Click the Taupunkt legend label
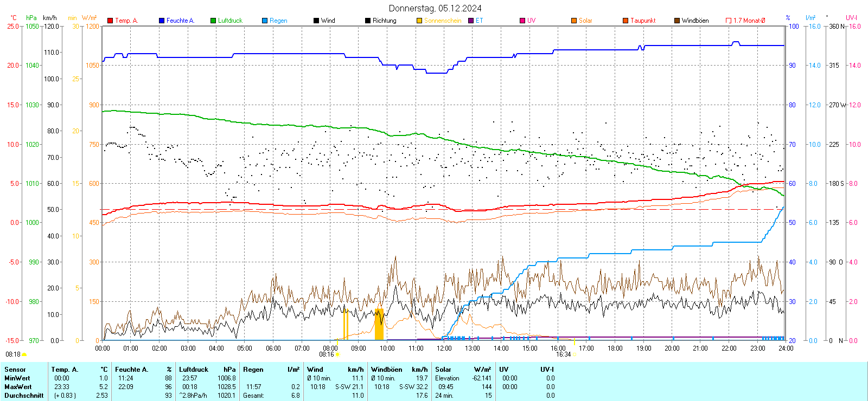Image resolution: width=868 pixels, height=401 pixels. point(643,21)
